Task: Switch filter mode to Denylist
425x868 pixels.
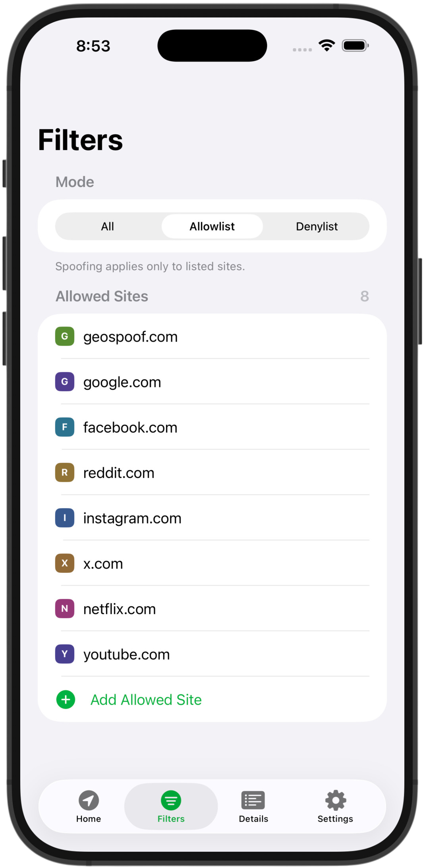Action: (x=317, y=226)
